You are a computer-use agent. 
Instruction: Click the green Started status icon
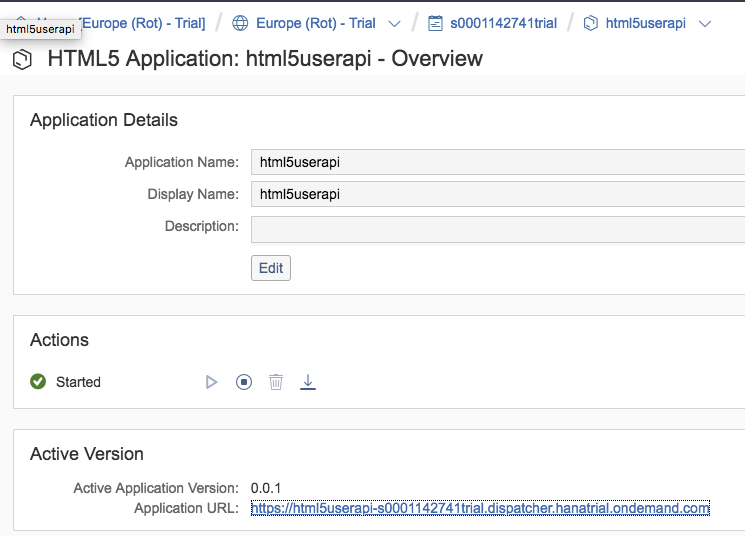pyautogui.click(x=39, y=382)
